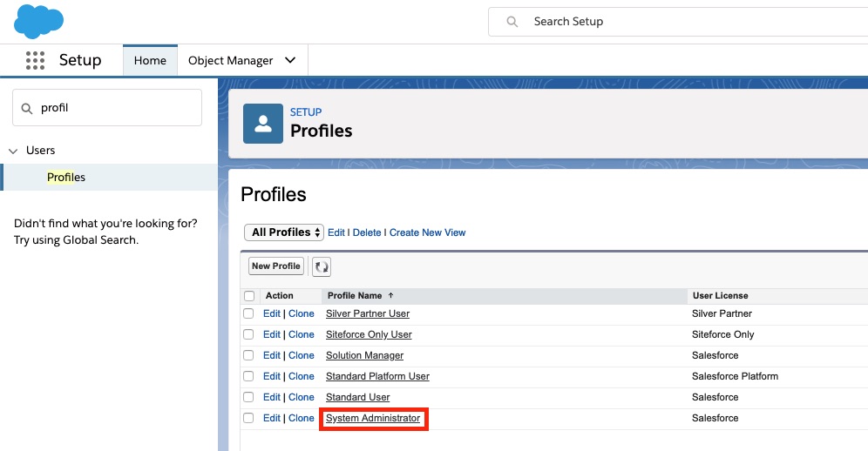This screenshot has height=451, width=868.
Task: Open the All Profiles view dropdown
Action: coord(284,232)
